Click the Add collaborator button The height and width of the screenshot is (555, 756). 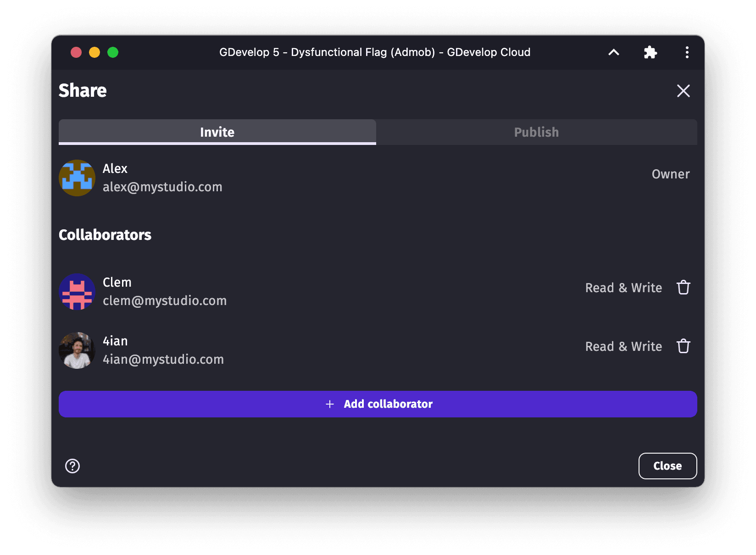378,404
